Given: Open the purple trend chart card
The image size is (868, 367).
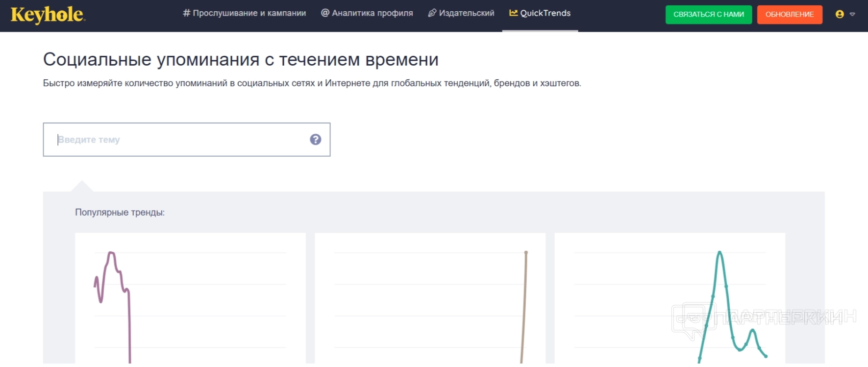Looking at the screenshot, I should (x=190, y=298).
